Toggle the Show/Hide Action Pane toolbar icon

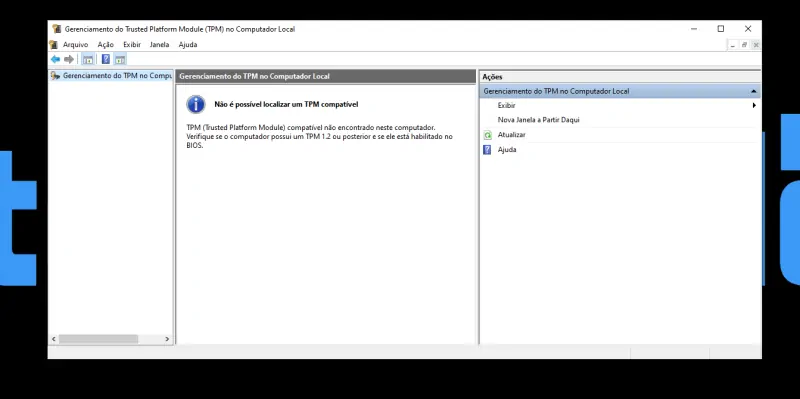pos(120,59)
